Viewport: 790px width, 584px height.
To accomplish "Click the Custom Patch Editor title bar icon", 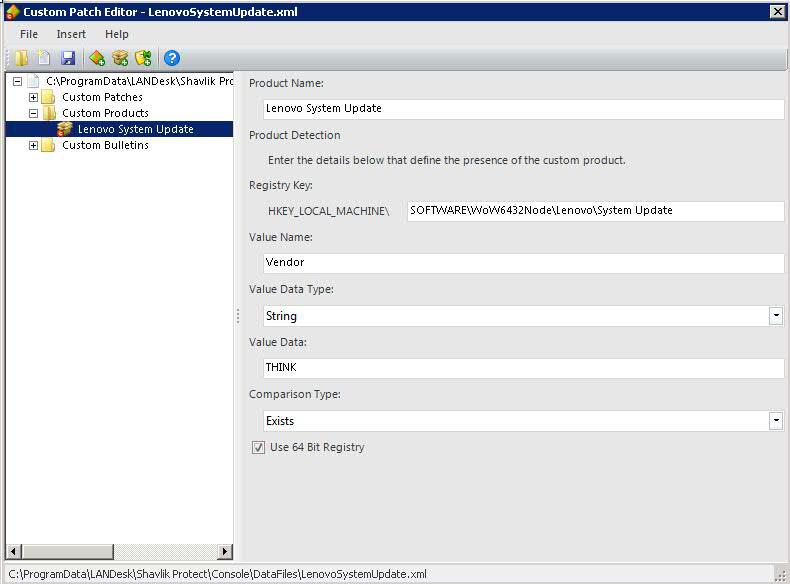I will (13, 12).
